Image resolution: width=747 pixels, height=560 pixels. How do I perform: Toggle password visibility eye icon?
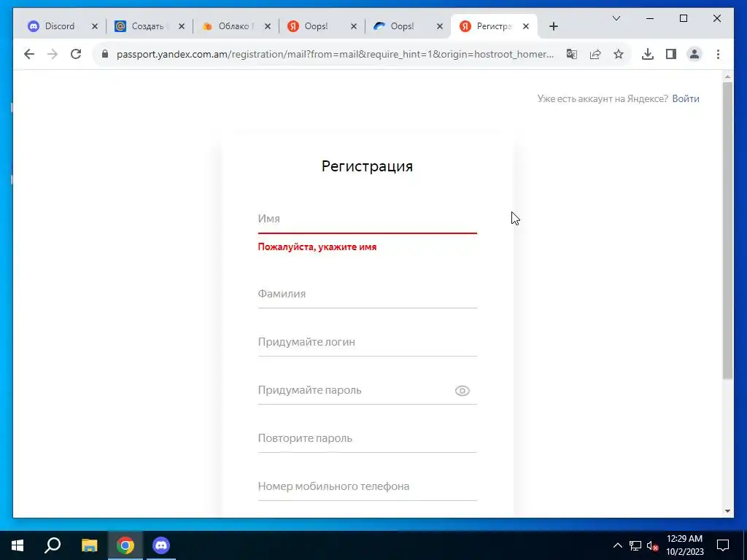(x=462, y=391)
